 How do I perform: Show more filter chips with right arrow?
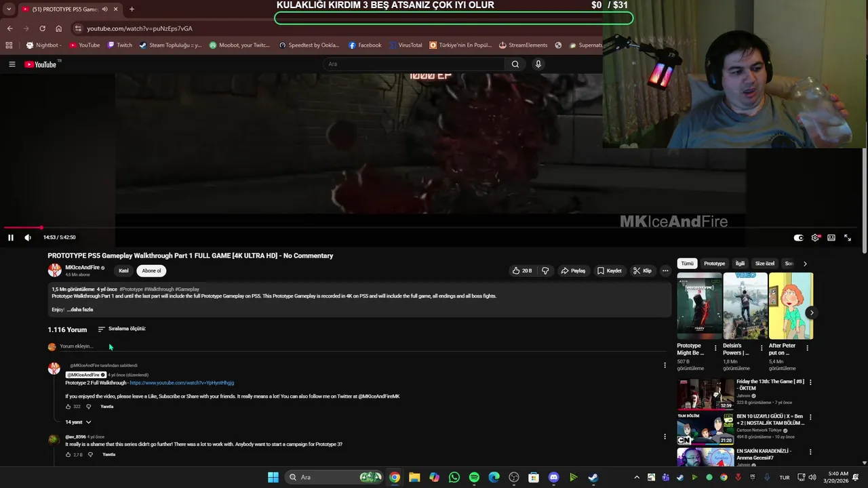[x=805, y=264]
